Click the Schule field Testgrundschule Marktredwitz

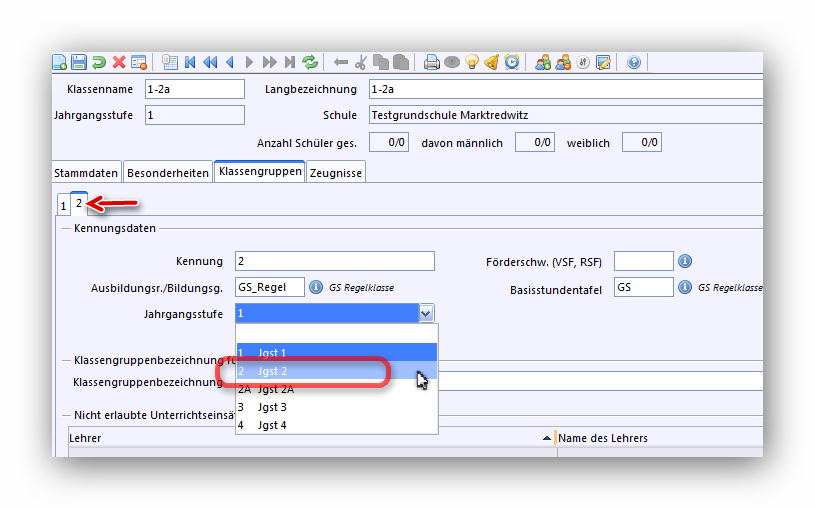tap(566, 115)
